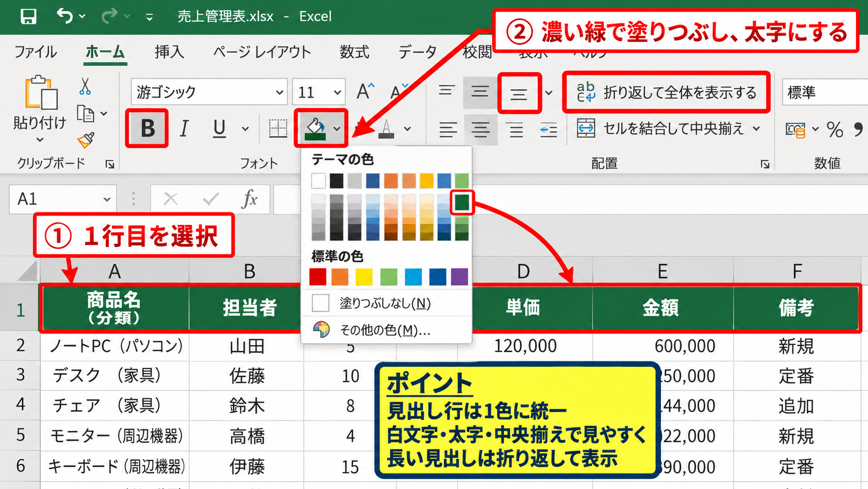This screenshot has width=868, height=489.
Task: Choose 塗りつぶしなし(N) no fill option
Action: coord(386,303)
